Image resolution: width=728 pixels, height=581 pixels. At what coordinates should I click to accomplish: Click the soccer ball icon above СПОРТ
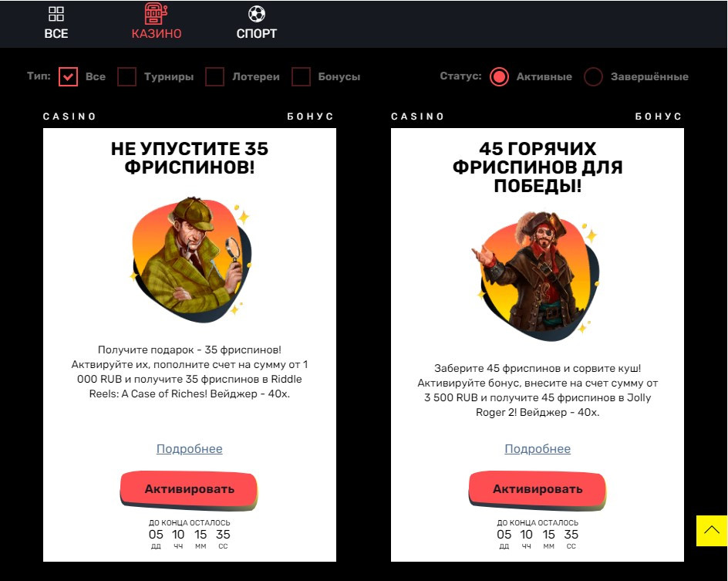click(256, 14)
